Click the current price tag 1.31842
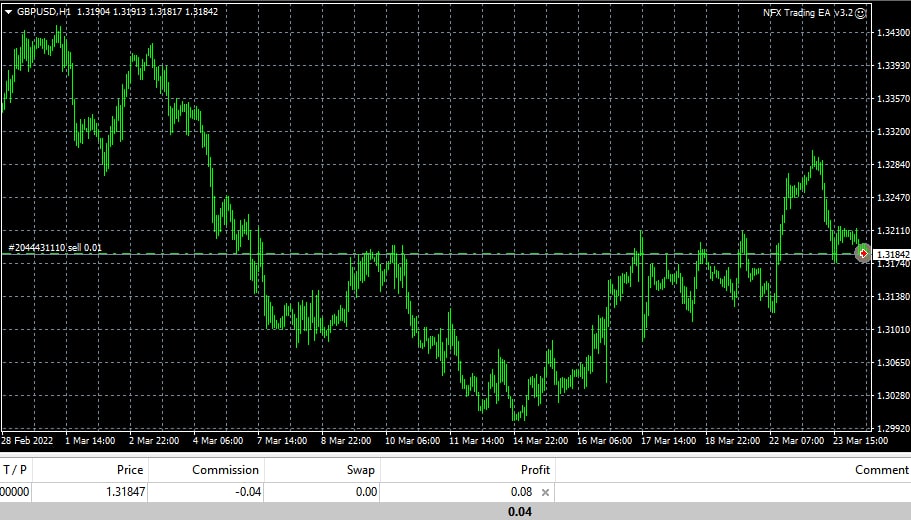 click(x=892, y=254)
